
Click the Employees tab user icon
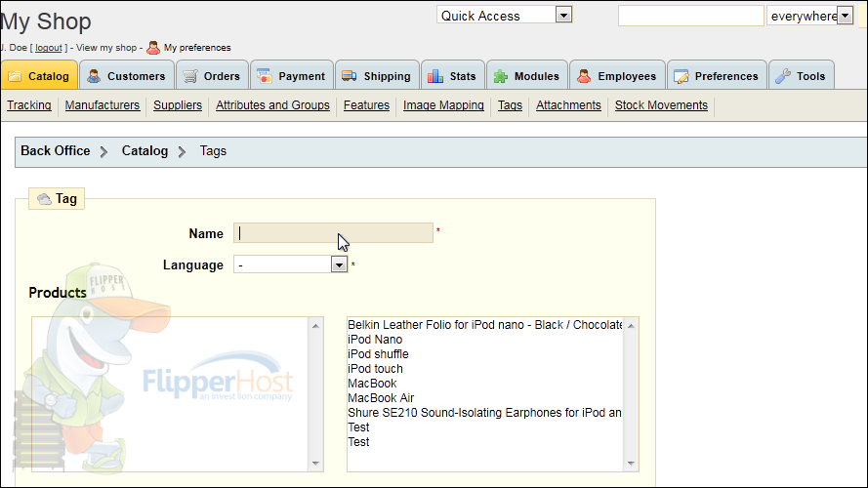click(584, 76)
